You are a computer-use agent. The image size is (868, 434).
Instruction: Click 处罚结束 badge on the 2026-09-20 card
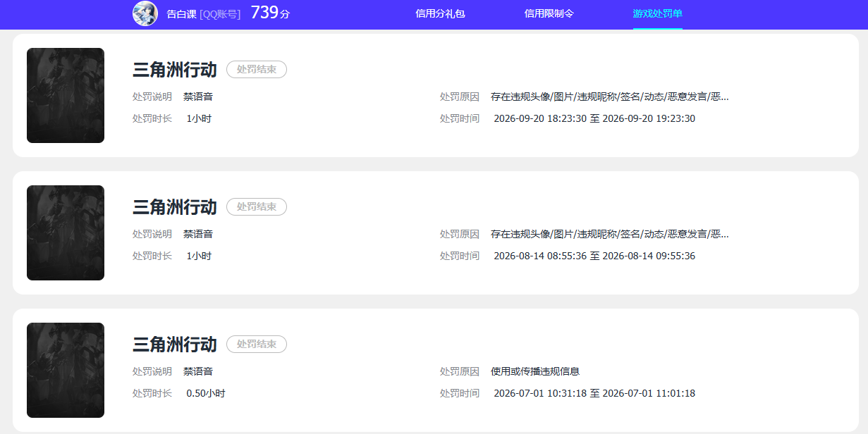pos(257,69)
